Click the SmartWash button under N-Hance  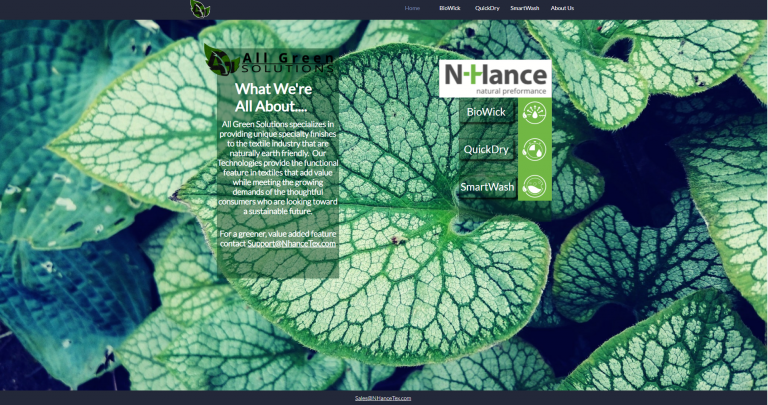point(487,187)
